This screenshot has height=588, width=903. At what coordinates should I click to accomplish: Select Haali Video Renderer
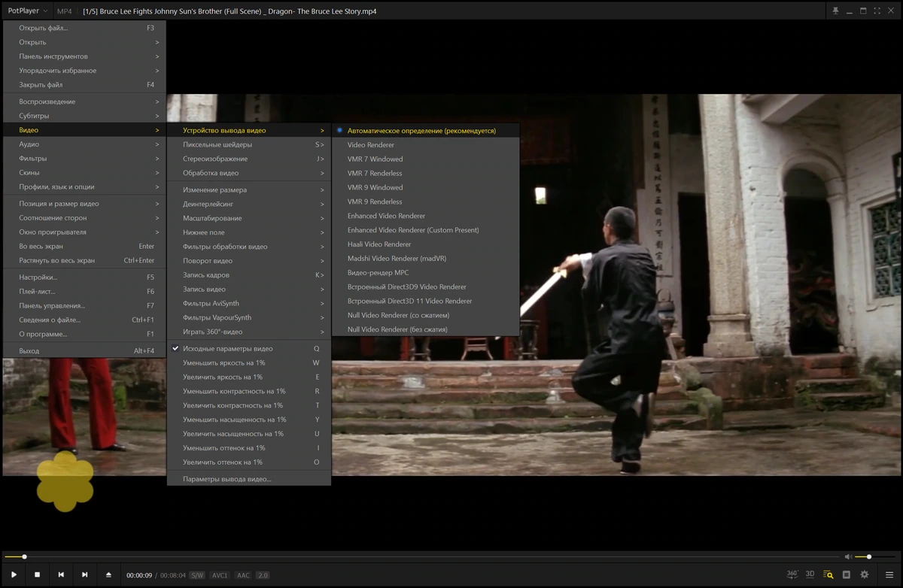425,244
